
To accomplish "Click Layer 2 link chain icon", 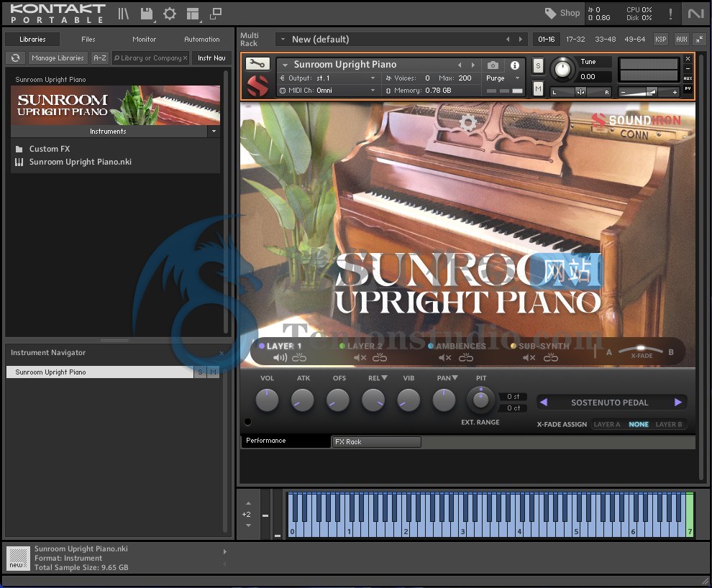I will click(x=380, y=358).
